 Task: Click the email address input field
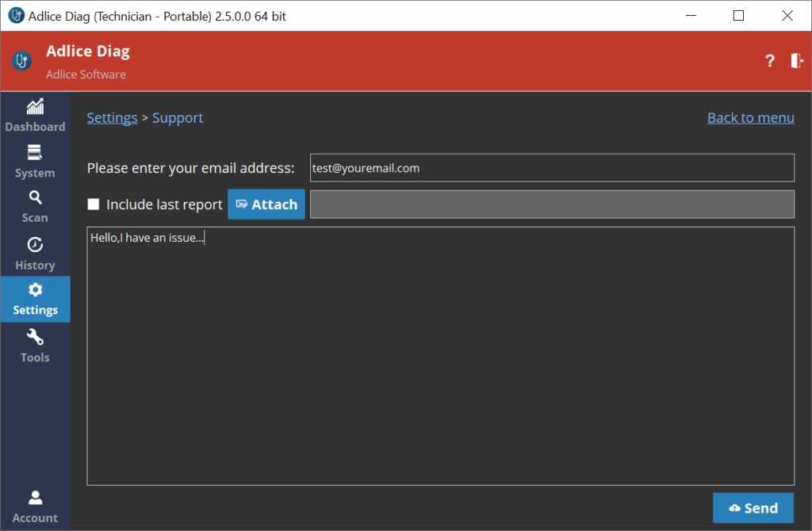click(x=551, y=168)
